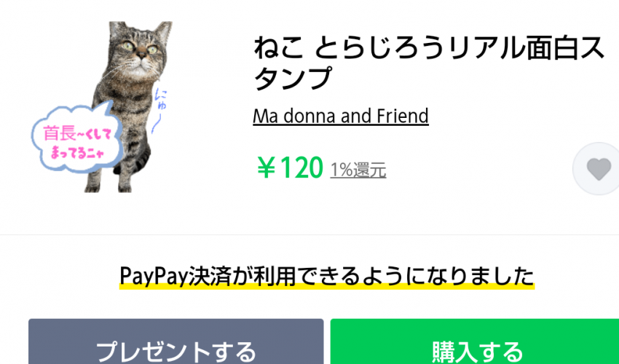This screenshot has height=364, width=619.
Task: Select the ¥120 price label
Action: click(290, 167)
